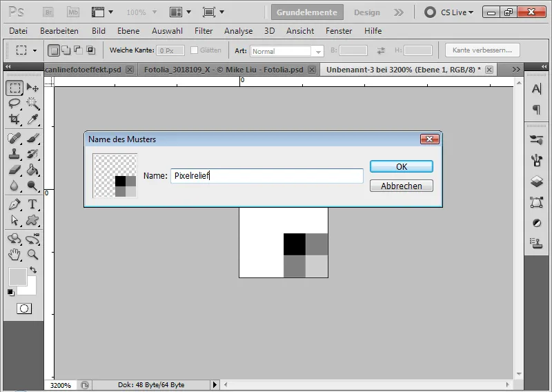Select the 3D Camera Orbit tool
This screenshot has width=552, height=392.
(x=32, y=239)
